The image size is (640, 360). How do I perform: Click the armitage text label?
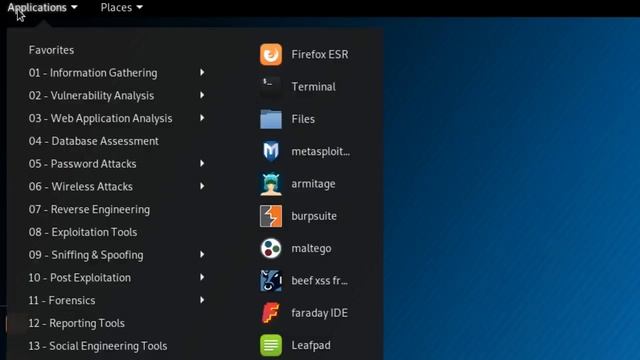(313, 184)
